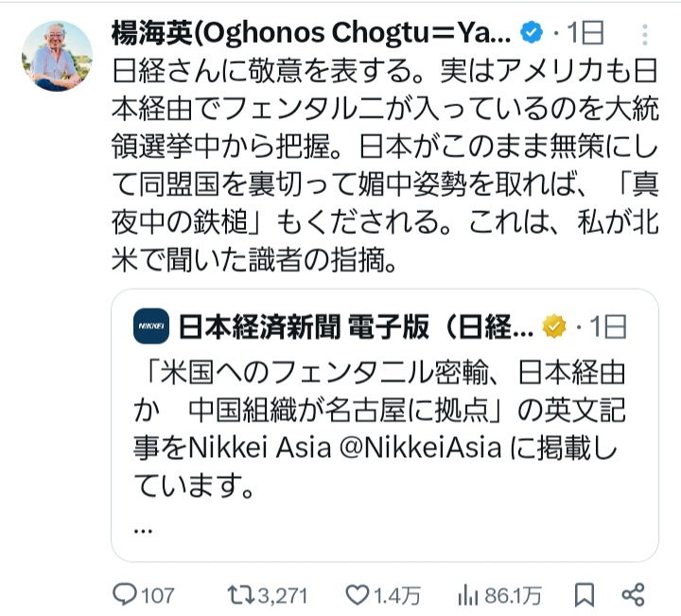Open the three-dot more options menu
Viewport: 681px width, 616px height.
tap(645, 34)
